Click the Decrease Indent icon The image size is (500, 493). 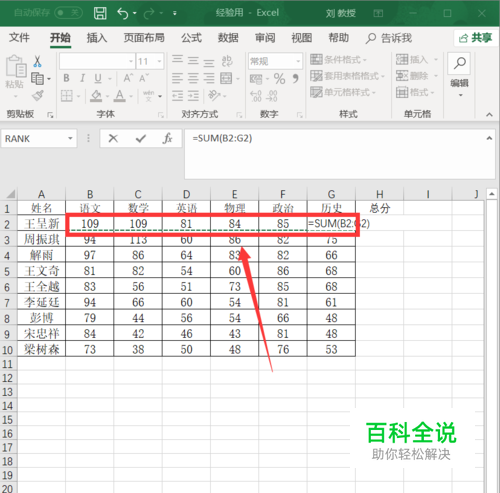177,96
